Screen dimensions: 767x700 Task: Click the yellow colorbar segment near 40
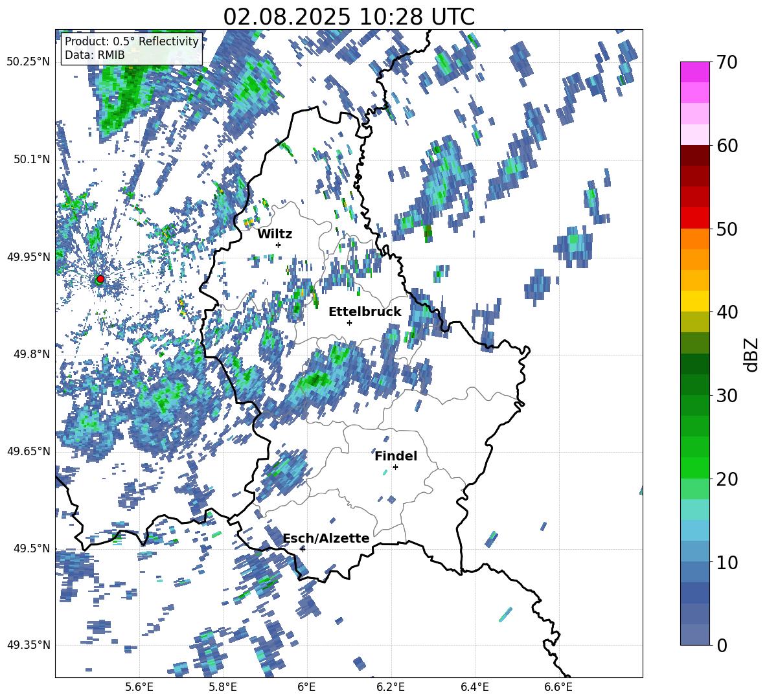click(694, 301)
